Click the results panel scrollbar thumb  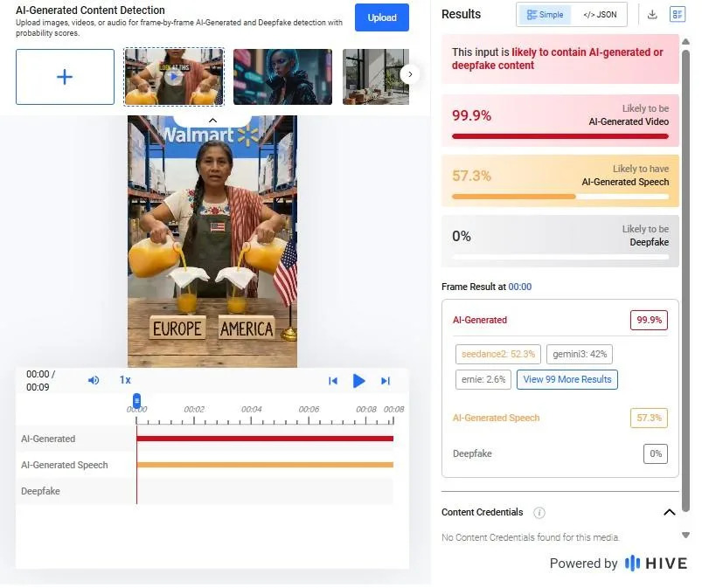685,280
